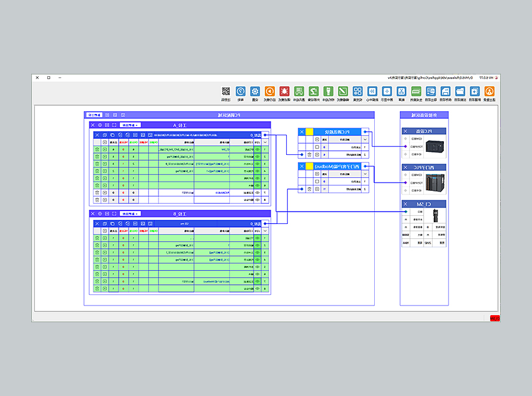Click the 西门子PLC device image thumbnail
The width and height of the screenshot is (532, 396).
[435, 183]
